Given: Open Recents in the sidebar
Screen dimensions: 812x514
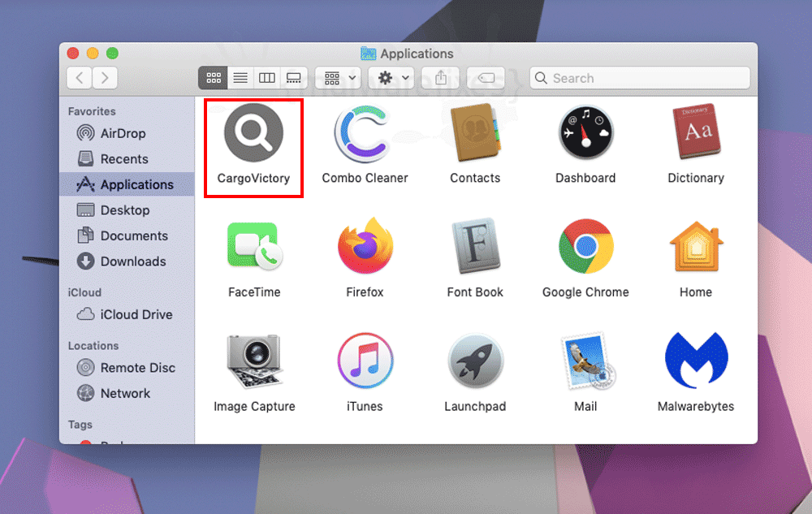Looking at the screenshot, I should [x=127, y=159].
